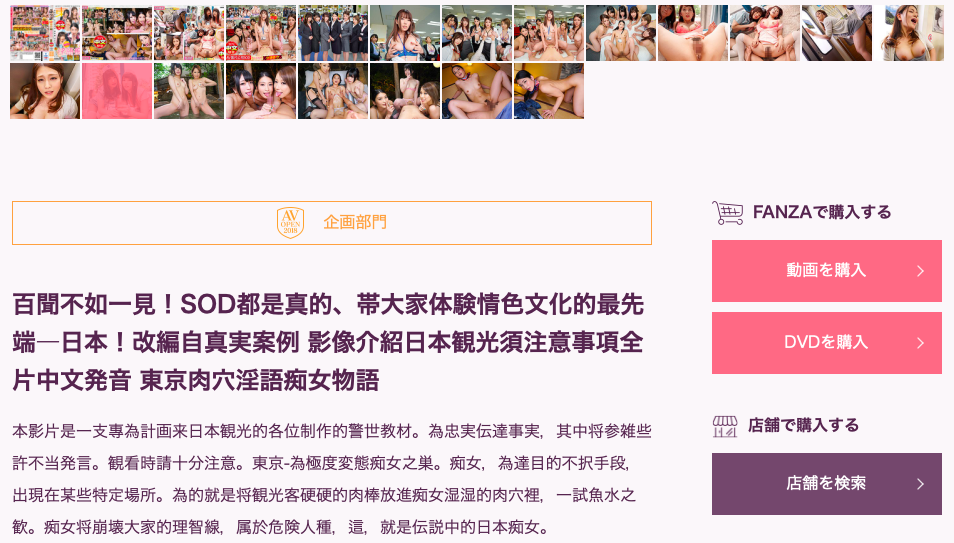Image resolution: width=954 pixels, height=543 pixels.
Task: Open the final thumbnail in second row
Action: (549, 91)
